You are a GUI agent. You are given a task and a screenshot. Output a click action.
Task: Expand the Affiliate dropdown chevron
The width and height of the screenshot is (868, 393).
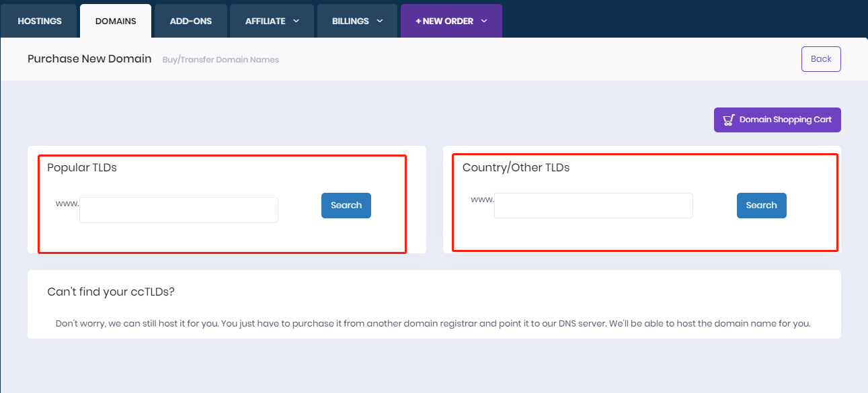coord(296,21)
